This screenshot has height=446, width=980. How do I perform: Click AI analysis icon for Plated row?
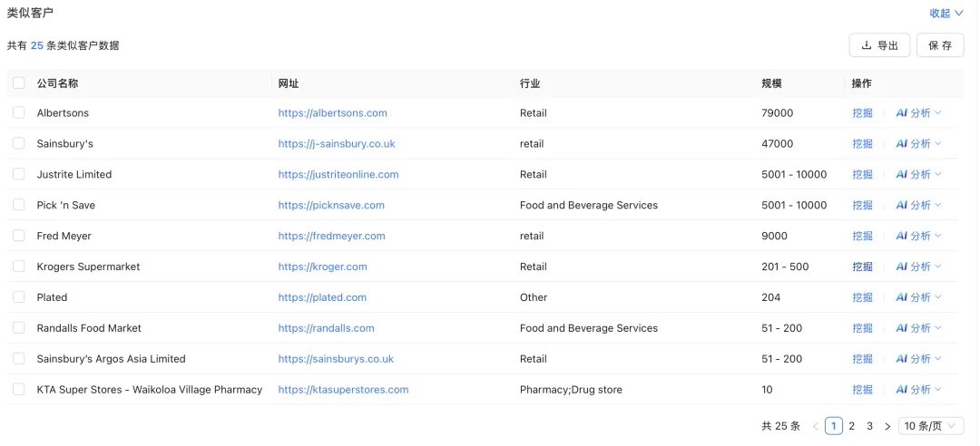pos(902,297)
